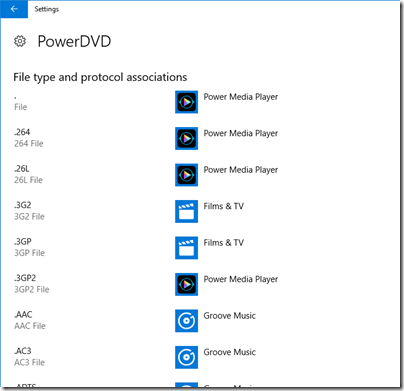Choose Groove Music label for .AC3
Image resolution: width=404 pixels, height=391 pixels.
click(x=230, y=352)
